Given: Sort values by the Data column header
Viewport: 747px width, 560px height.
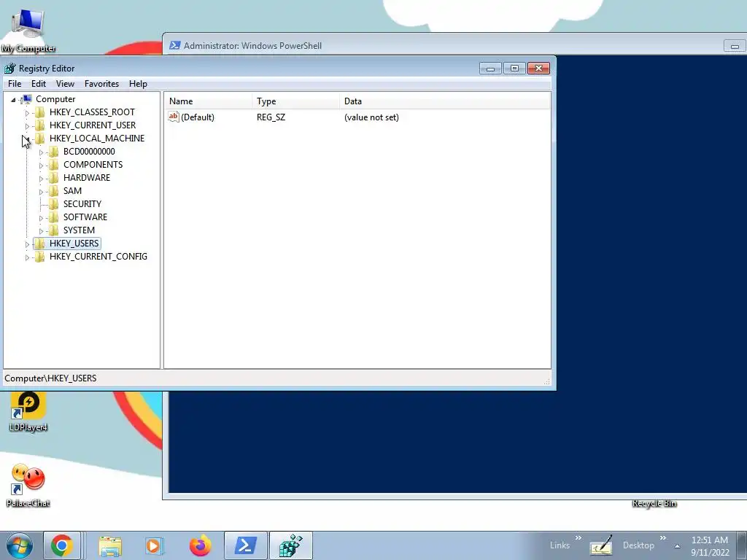Looking at the screenshot, I should tap(445, 101).
